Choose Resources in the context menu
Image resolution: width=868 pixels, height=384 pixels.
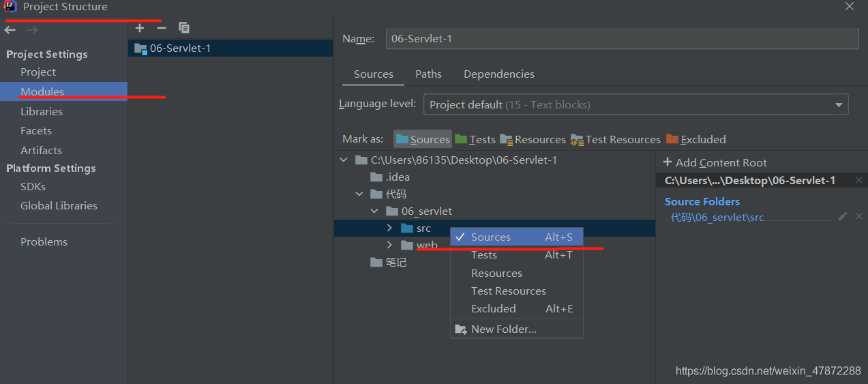pyautogui.click(x=517, y=273)
